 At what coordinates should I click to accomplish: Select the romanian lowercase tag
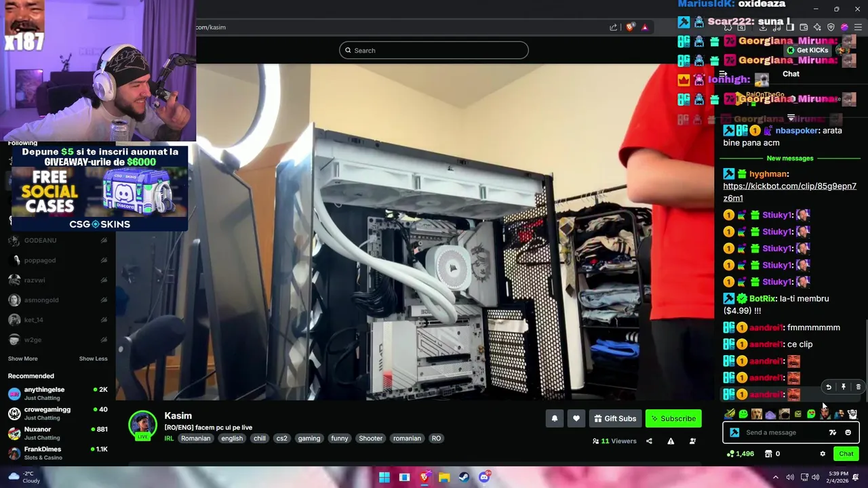(x=407, y=439)
